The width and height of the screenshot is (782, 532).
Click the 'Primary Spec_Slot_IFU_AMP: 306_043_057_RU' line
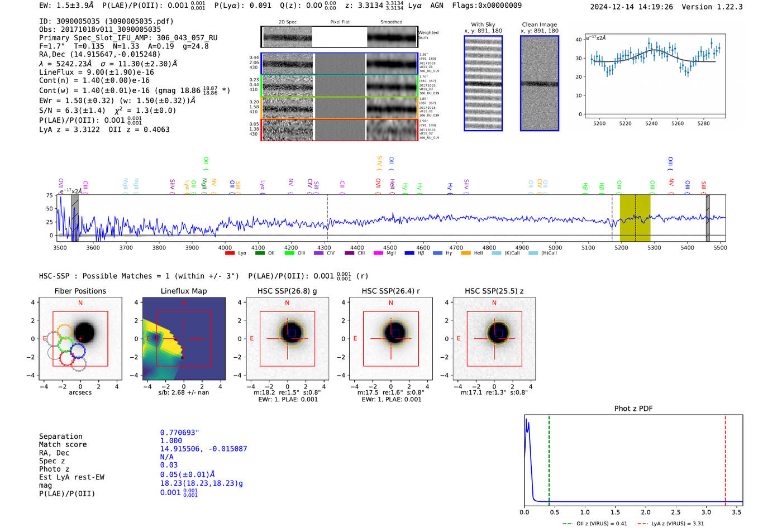[x=128, y=38]
